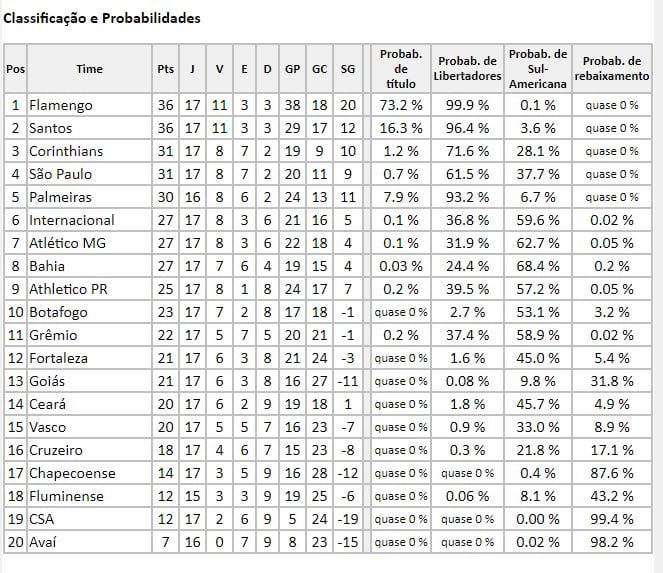Select the Chapecoense team name
This screenshot has width=663, height=573.
pos(72,473)
